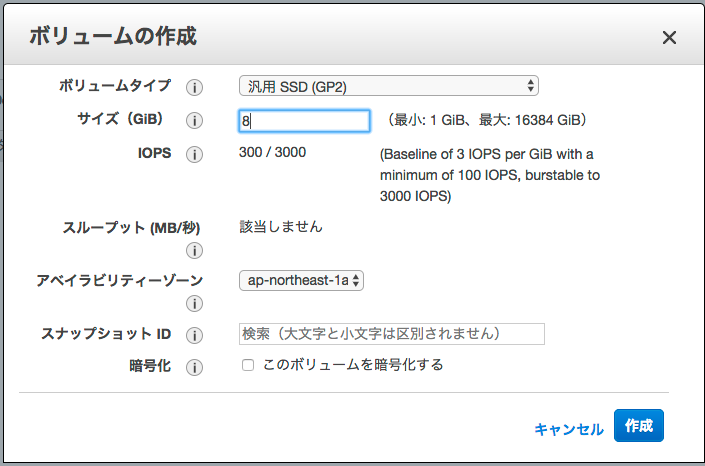
Task: Open the 汎用 SSD (GP2) volume type dropdown
Action: pyautogui.click(x=388, y=86)
